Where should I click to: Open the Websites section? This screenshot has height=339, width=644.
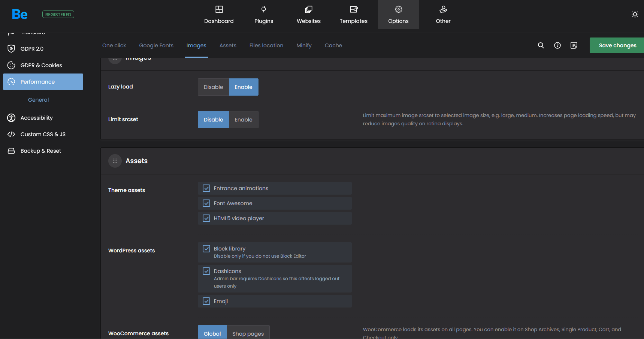(x=308, y=15)
